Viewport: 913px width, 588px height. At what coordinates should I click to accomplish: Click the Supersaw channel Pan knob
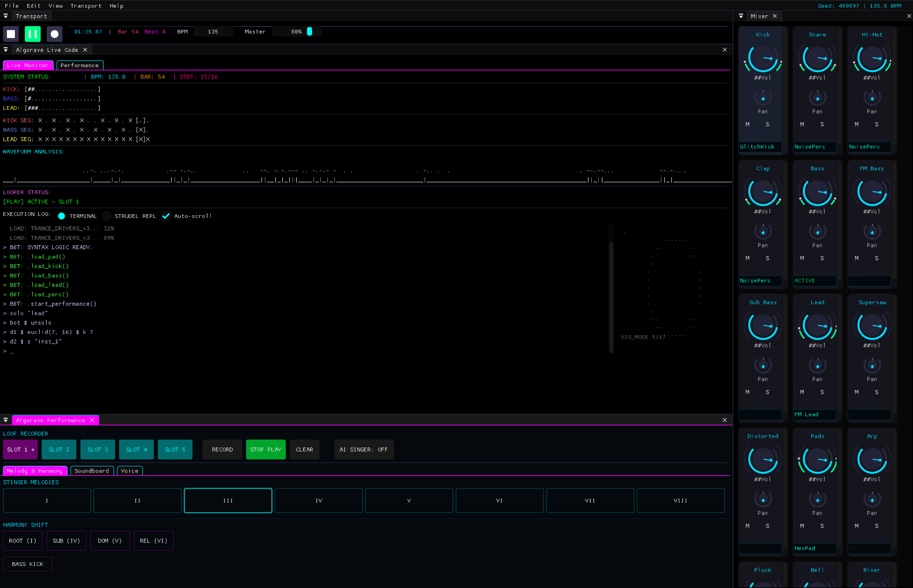(x=872, y=366)
